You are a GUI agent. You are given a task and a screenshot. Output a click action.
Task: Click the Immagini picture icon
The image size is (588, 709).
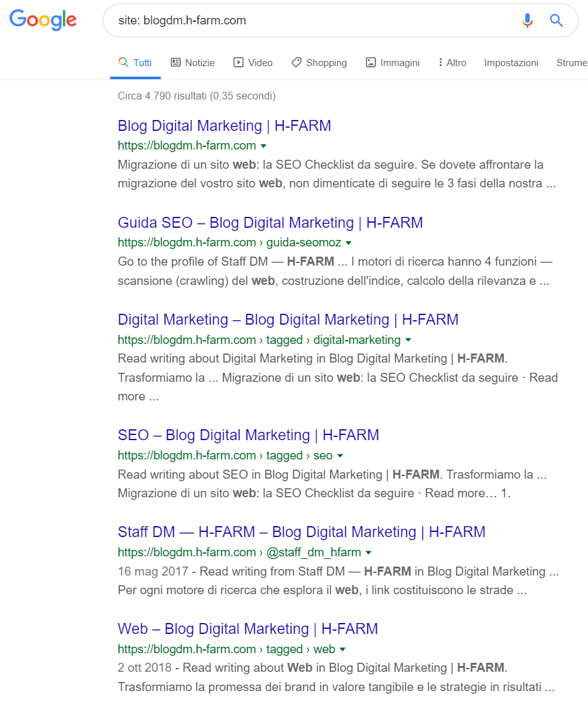370,62
